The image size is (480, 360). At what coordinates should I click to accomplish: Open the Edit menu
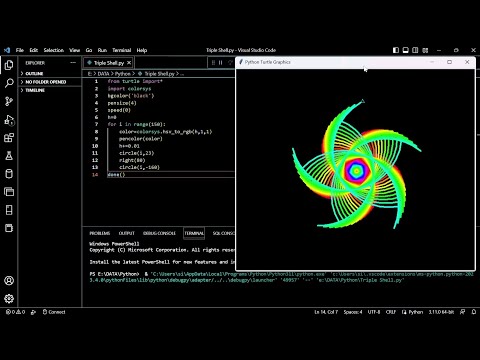coord(34,50)
